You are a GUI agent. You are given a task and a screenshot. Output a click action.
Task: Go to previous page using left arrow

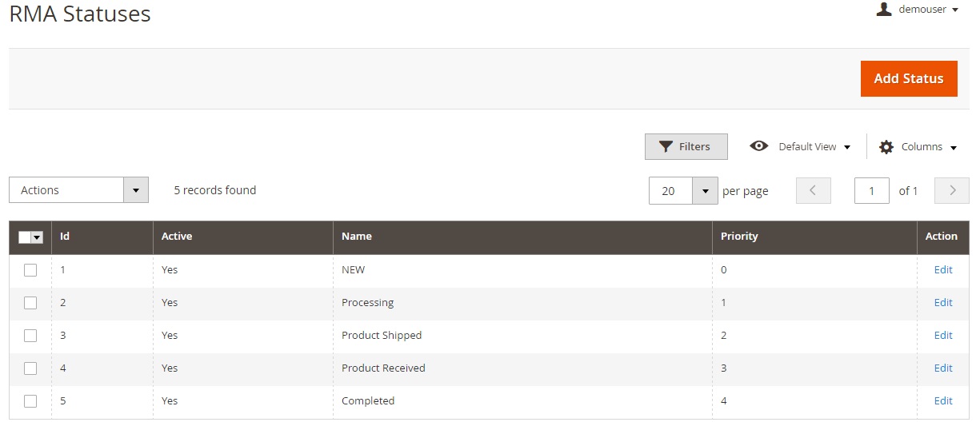coord(813,191)
